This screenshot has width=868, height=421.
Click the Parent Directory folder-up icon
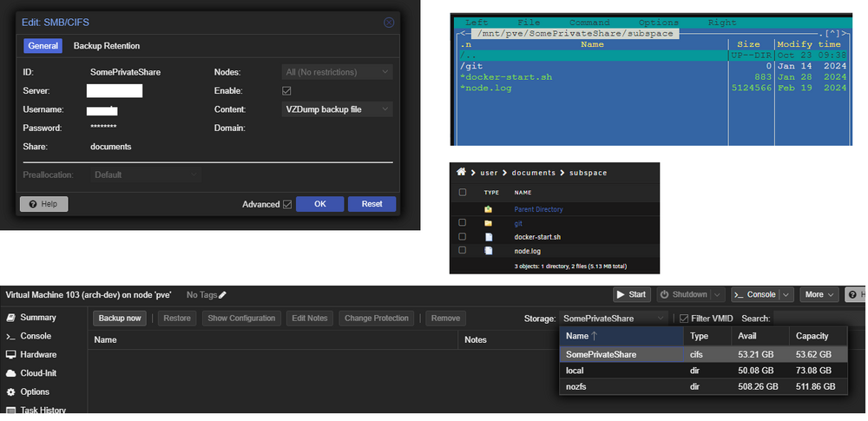pyautogui.click(x=488, y=209)
